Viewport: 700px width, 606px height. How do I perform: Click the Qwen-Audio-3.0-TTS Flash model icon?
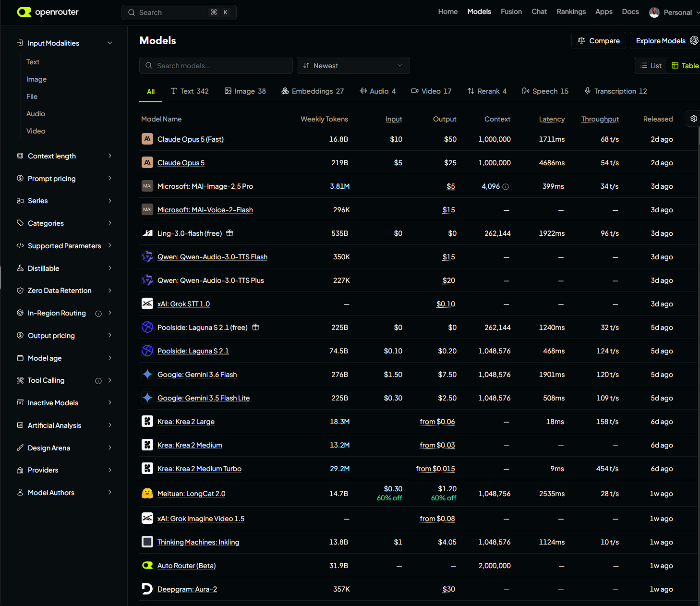coord(147,256)
